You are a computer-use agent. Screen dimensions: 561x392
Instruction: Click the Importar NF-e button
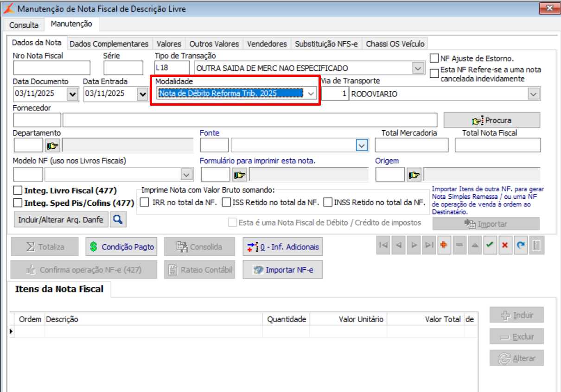click(283, 270)
